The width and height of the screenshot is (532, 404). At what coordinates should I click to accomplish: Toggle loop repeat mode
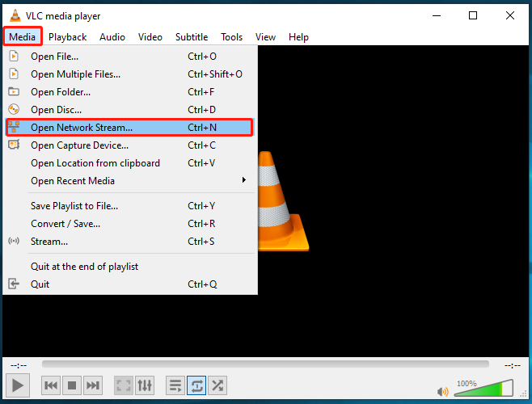(x=196, y=385)
